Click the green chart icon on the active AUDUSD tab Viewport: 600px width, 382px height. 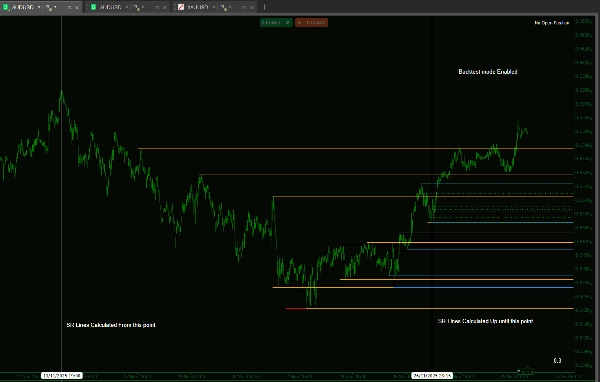(6, 7)
